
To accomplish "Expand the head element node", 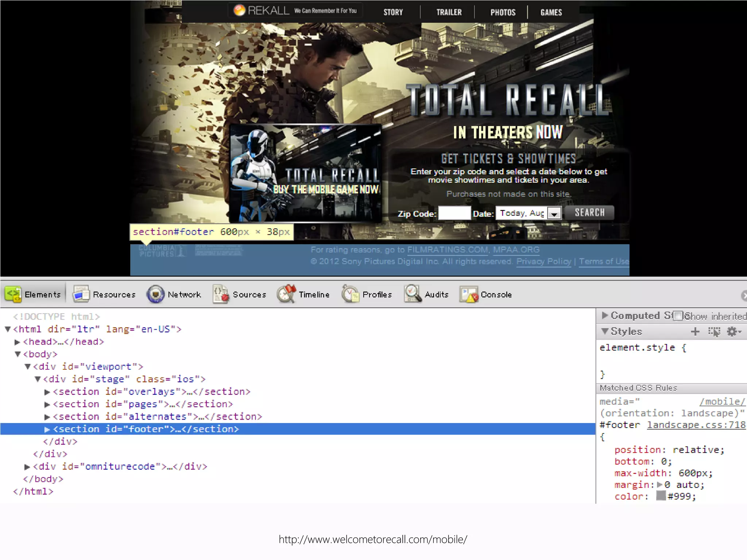I will [17, 342].
